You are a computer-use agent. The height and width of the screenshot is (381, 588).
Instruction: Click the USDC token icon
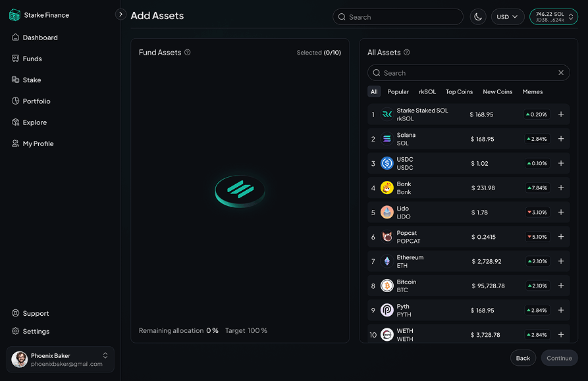(387, 163)
